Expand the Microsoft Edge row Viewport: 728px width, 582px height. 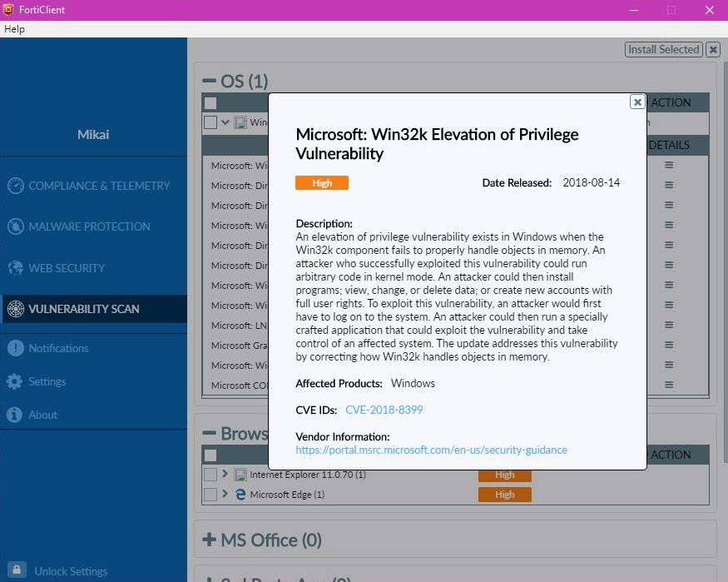click(x=225, y=494)
